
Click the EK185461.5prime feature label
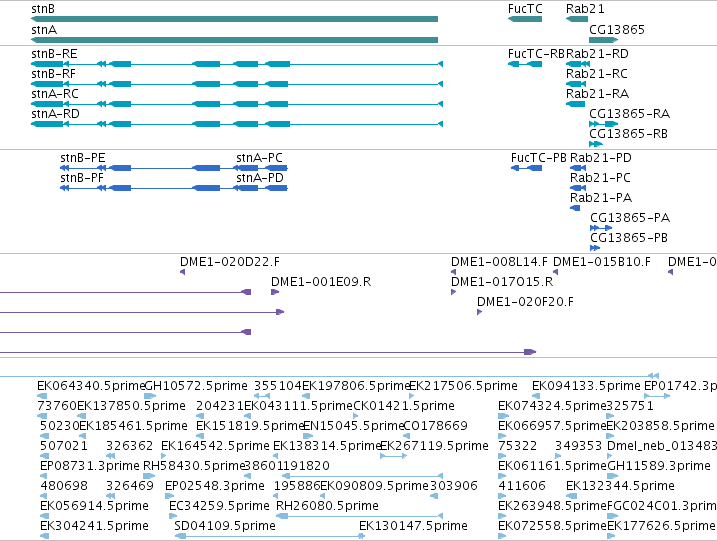tap(134, 426)
